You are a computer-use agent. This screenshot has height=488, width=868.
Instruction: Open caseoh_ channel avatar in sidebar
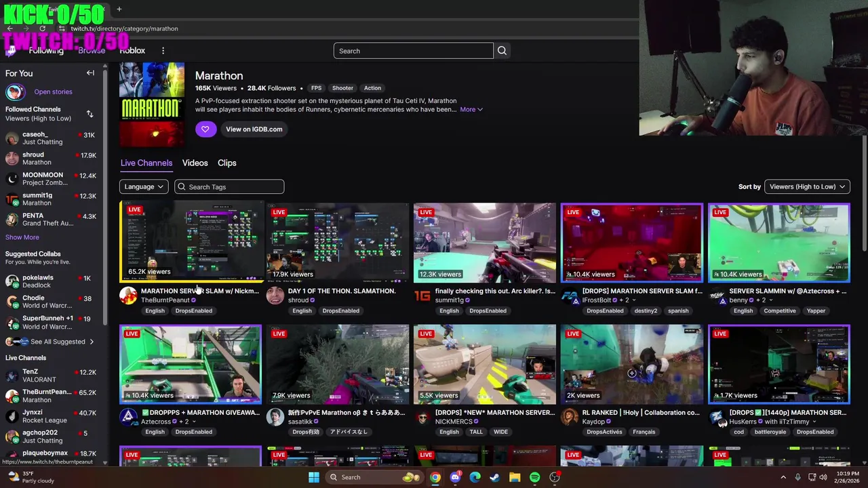12,138
